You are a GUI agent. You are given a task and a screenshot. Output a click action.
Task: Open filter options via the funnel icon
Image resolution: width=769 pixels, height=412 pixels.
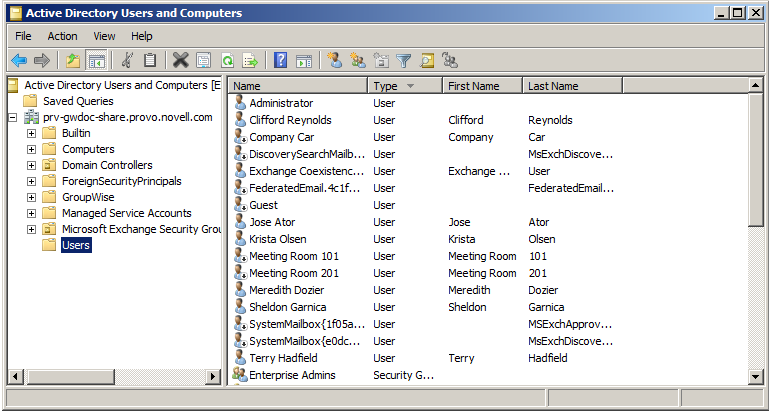coord(404,61)
